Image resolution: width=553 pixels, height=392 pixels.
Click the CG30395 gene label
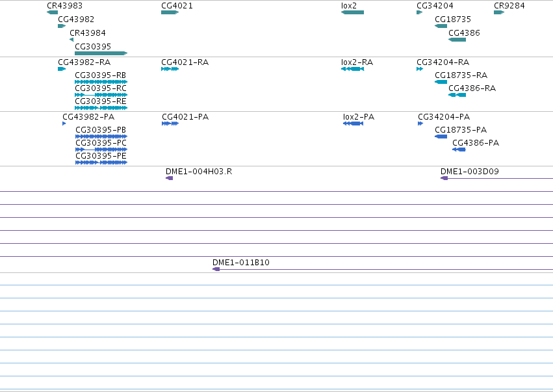pyautogui.click(x=93, y=47)
